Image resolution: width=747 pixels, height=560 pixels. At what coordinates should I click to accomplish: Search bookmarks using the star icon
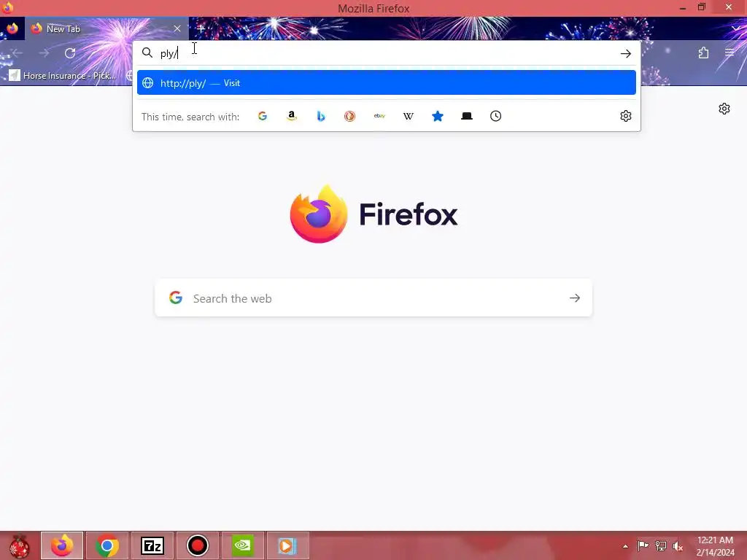click(438, 116)
